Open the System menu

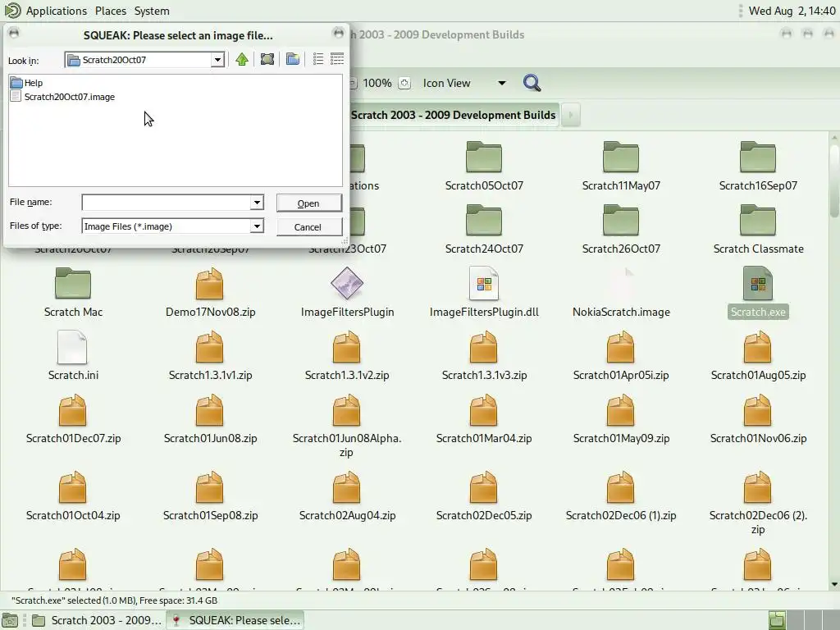click(152, 11)
